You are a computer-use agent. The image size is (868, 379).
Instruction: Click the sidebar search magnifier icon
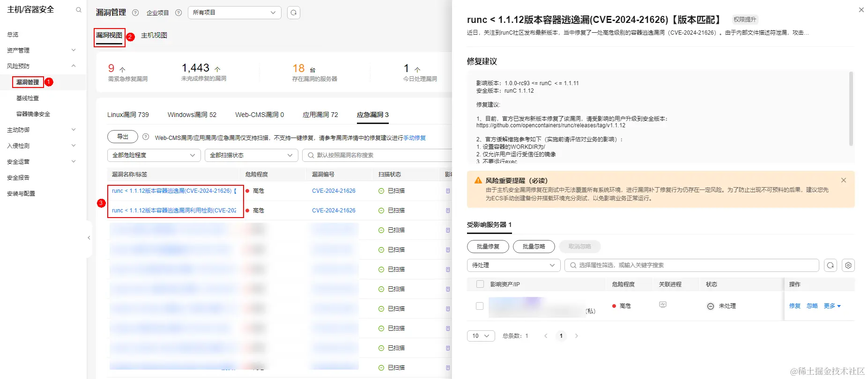pos(79,10)
